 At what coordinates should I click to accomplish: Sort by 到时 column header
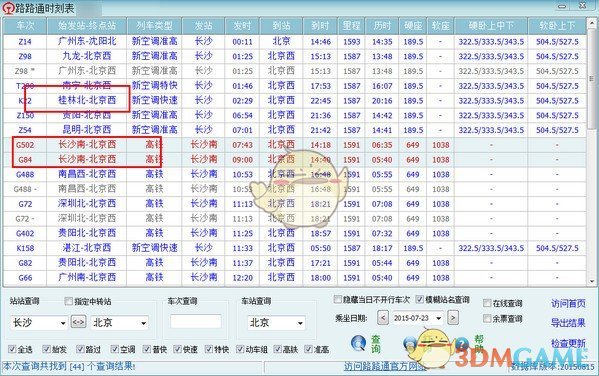click(x=320, y=26)
